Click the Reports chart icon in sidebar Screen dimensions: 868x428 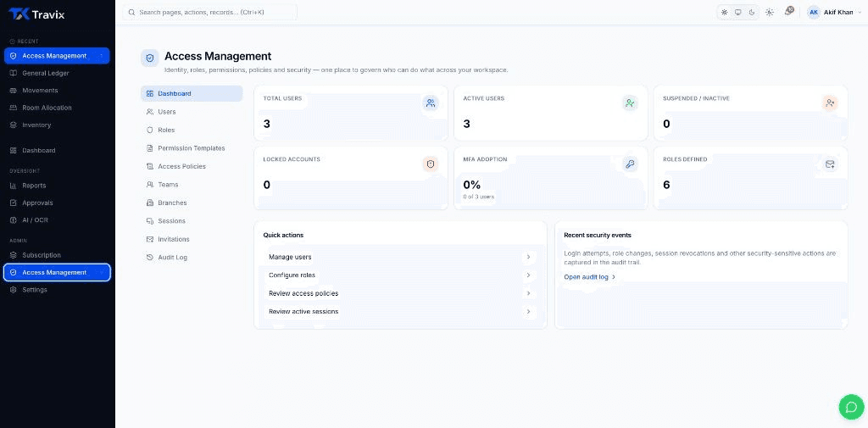[14, 186]
